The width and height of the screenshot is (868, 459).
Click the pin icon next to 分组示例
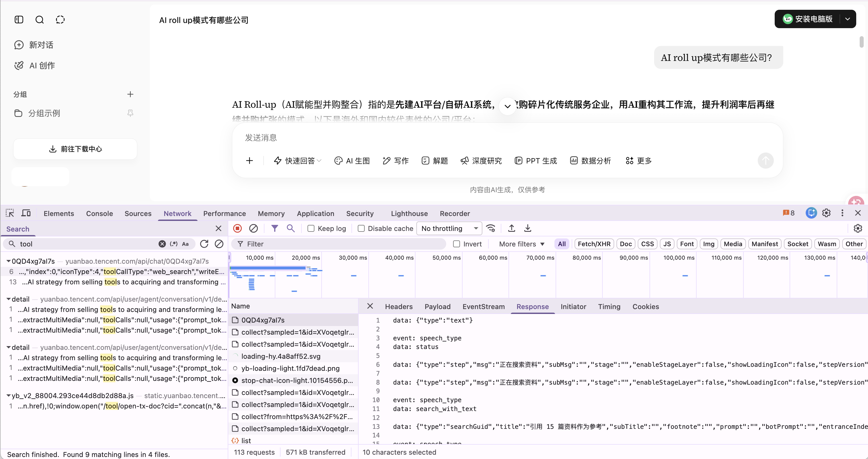[x=130, y=113]
